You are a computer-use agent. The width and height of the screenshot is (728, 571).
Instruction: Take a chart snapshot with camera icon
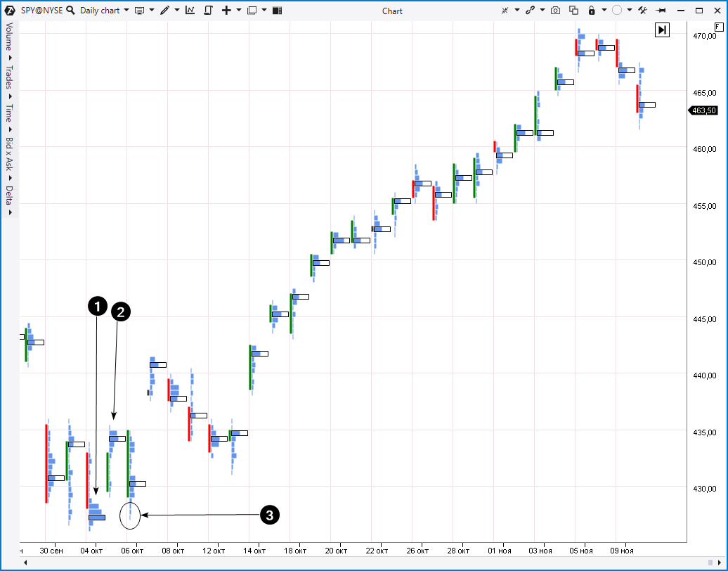(x=556, y=11)
